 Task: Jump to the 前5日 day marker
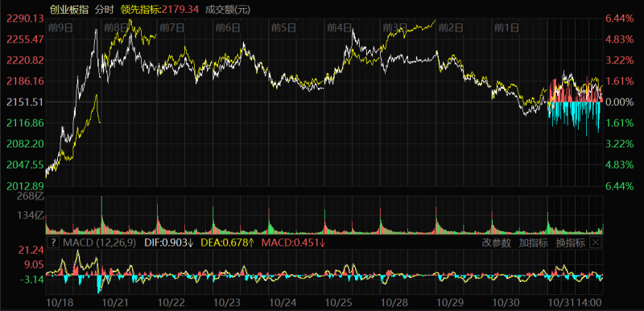[x=283, y=27]
